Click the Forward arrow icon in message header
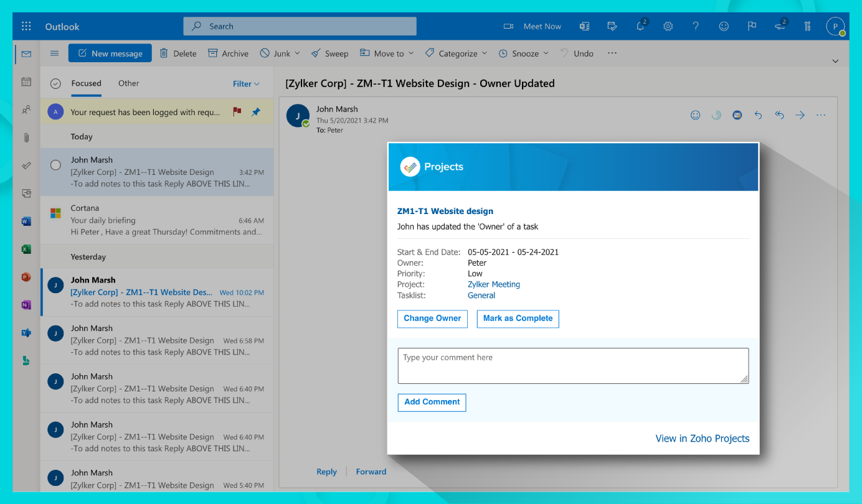862x504 pixels. [x=800, y=115]
